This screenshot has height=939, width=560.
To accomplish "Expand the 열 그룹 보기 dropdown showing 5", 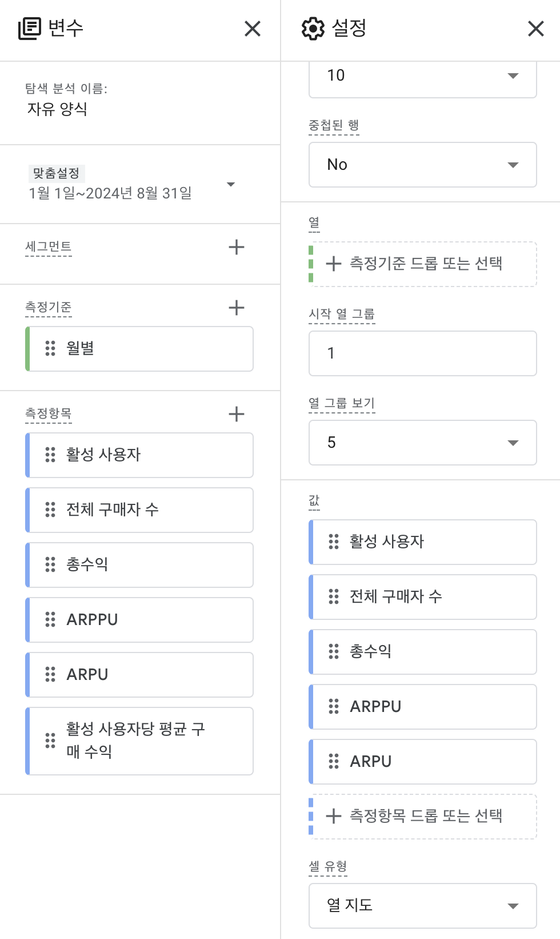I will pyautogui.click(x=423, y=443).
